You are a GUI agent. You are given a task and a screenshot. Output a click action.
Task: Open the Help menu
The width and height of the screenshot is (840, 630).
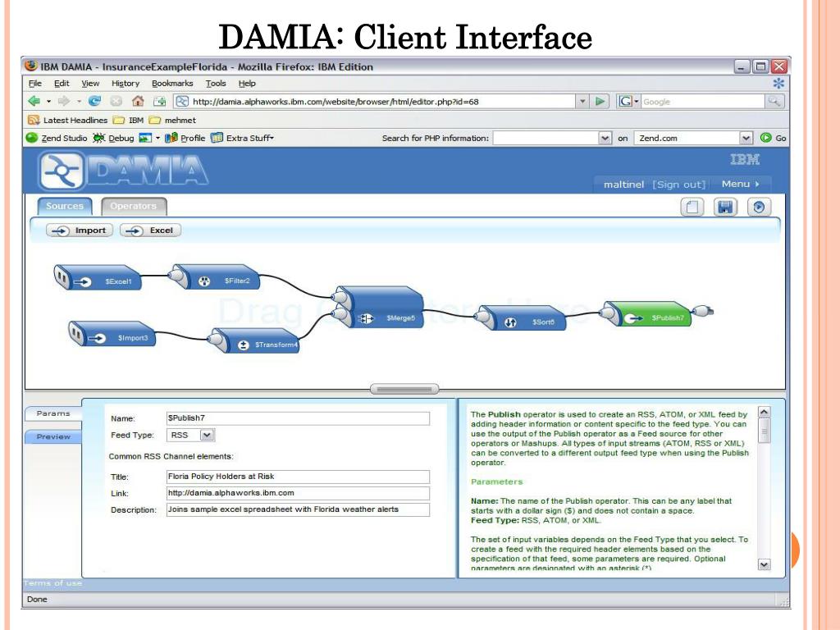tap(247, 83)
